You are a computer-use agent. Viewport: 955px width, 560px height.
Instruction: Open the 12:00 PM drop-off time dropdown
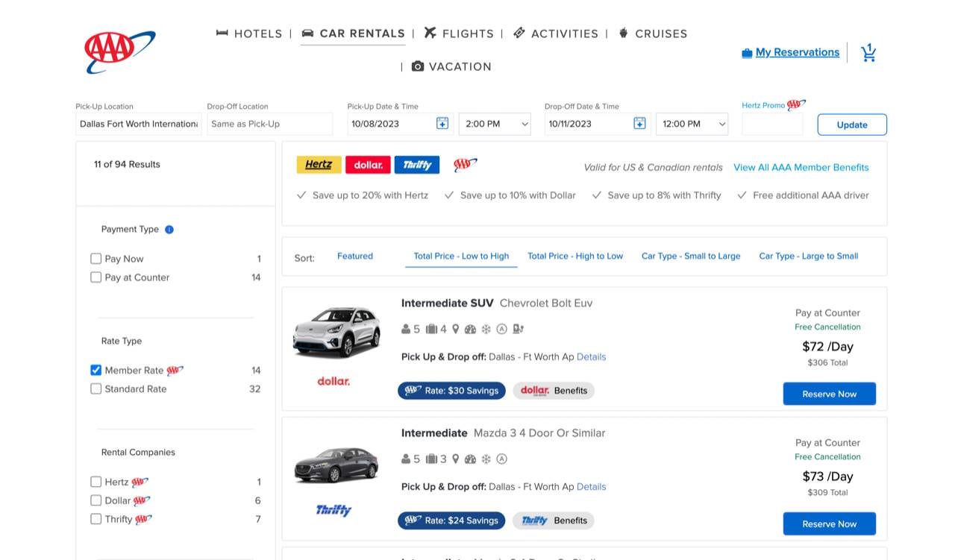tap(691, 123)
